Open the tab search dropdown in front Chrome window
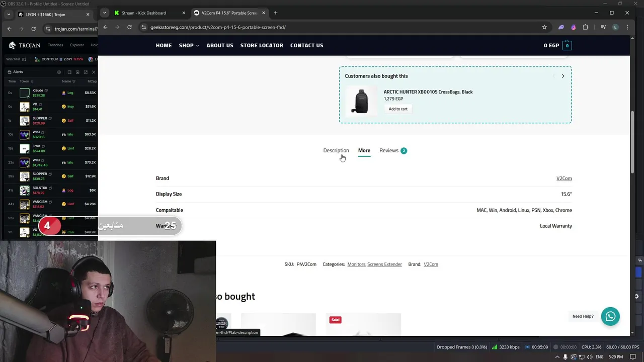 point(104,13)
